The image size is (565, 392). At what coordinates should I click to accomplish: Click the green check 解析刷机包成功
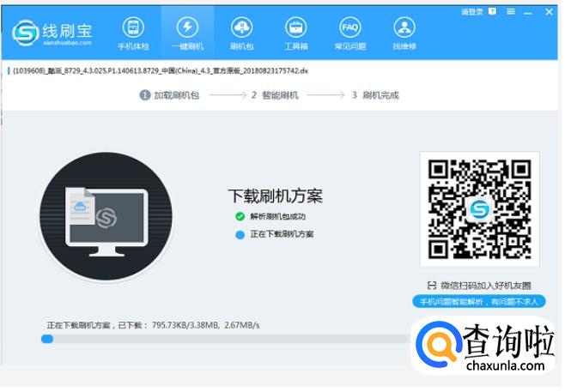coord(270,216)
